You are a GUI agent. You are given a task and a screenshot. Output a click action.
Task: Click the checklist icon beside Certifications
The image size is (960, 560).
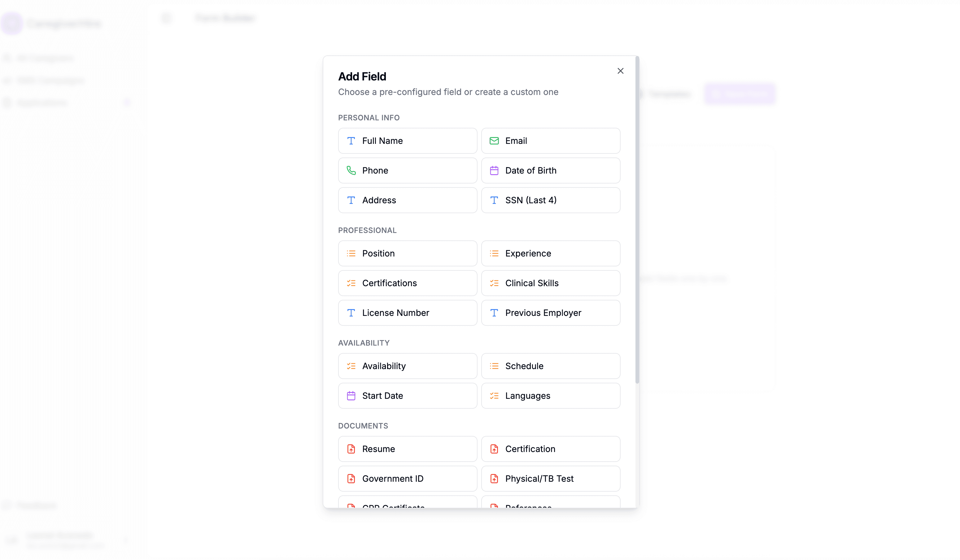[351, 283]
